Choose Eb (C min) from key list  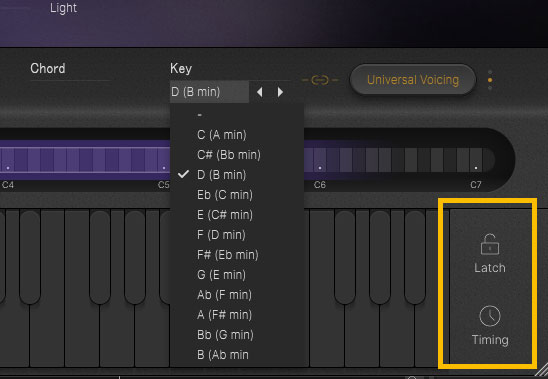[x=237, y=194]
